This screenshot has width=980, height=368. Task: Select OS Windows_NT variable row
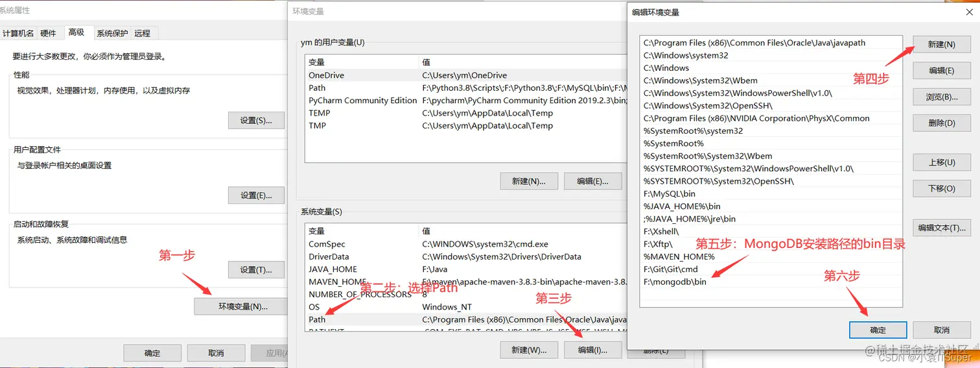pos(466,307)
